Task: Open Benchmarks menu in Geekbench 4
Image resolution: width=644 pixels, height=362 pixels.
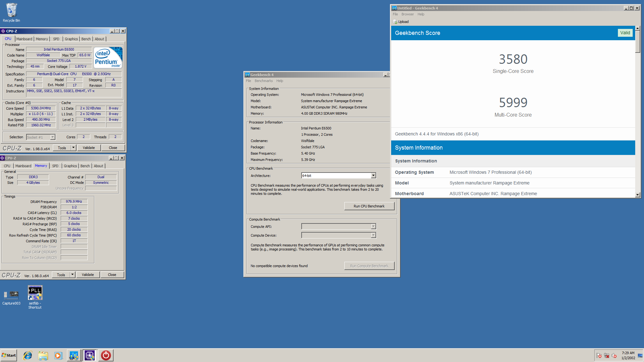Action: click(x=264, y=81)
